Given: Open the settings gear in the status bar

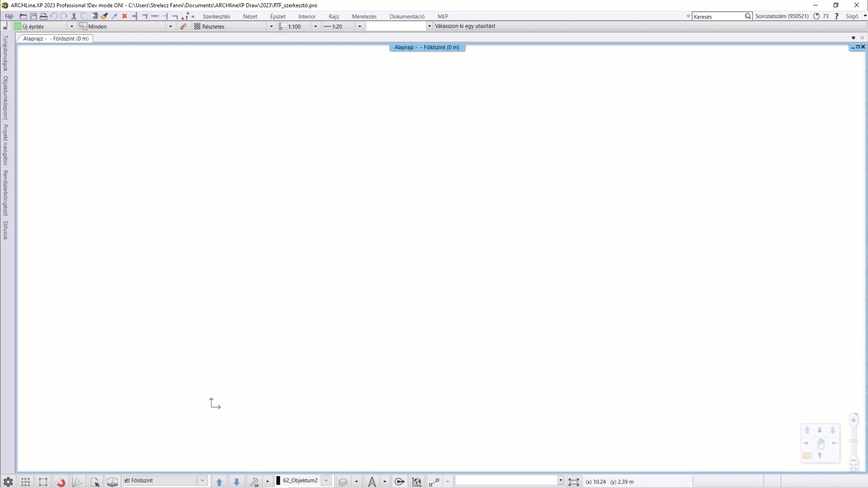Looking at the screenshot, I should [8, 482].
